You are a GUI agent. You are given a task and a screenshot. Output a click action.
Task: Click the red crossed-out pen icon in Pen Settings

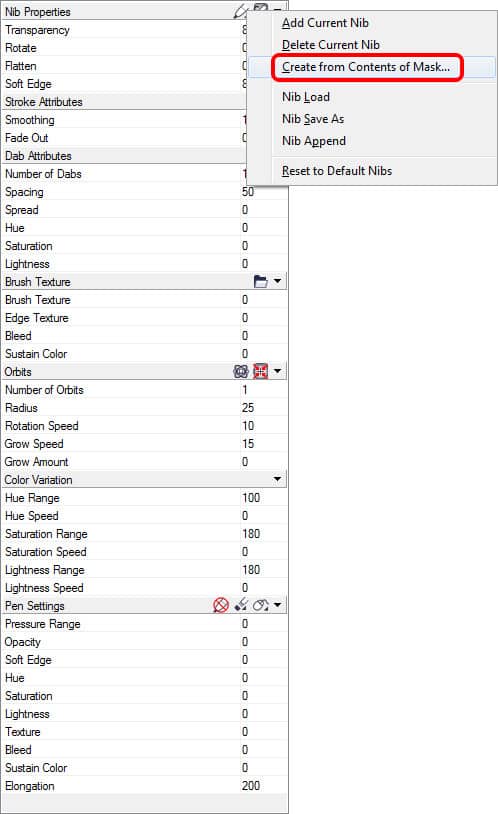tap(221, 605)
